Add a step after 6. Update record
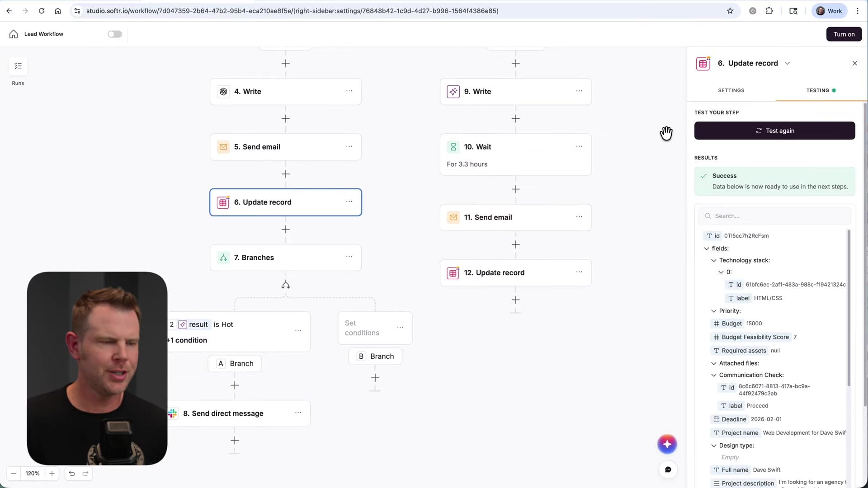Viewport: 868px width, 488px height. click(x=286, y=230)
